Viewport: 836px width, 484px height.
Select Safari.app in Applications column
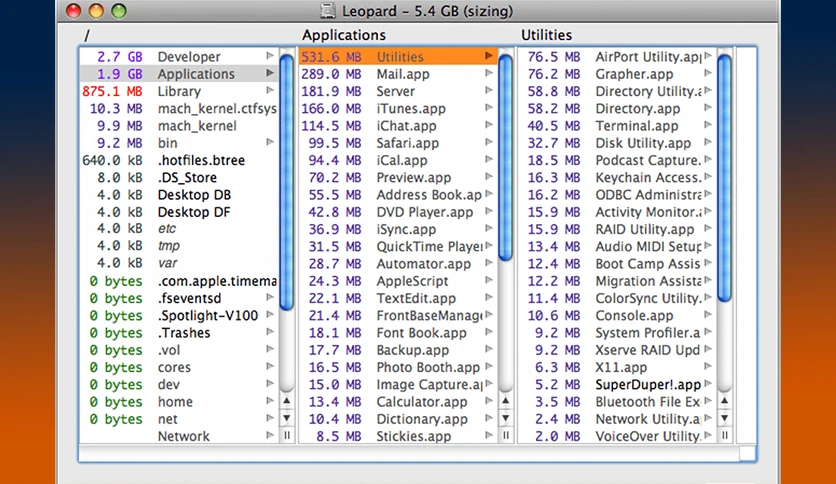tap(398, 143)
